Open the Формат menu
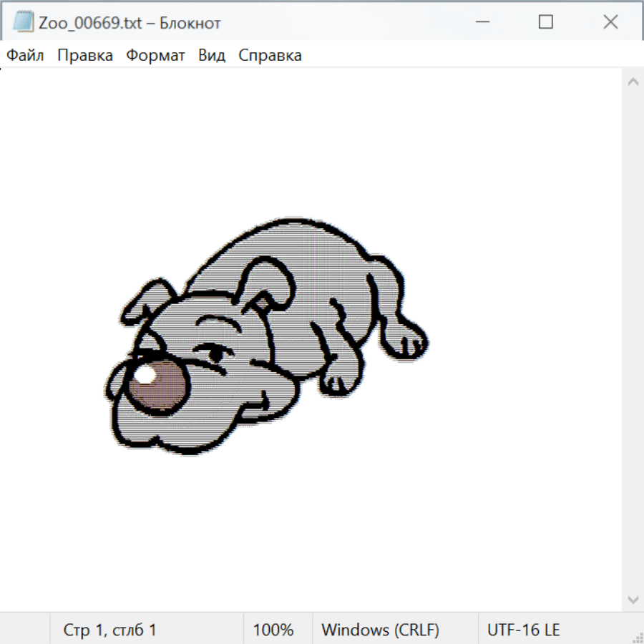The width and height of the screenshot is (644, 644). (155, 55)
